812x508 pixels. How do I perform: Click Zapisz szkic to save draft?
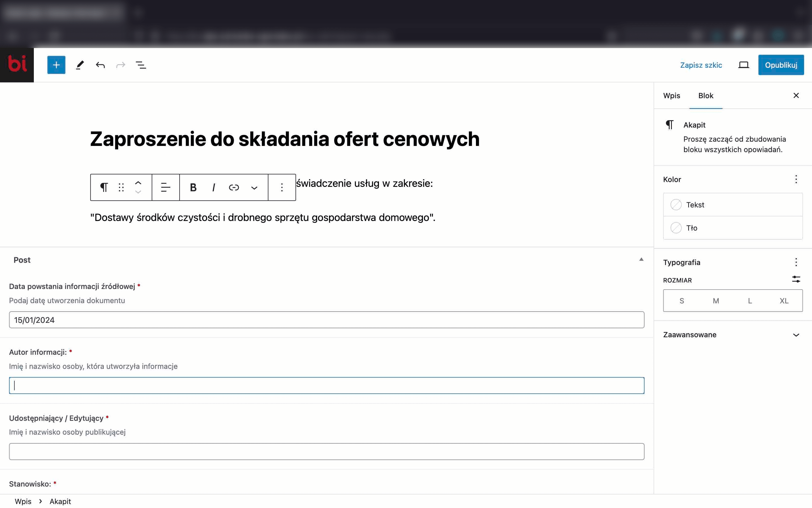701,65
